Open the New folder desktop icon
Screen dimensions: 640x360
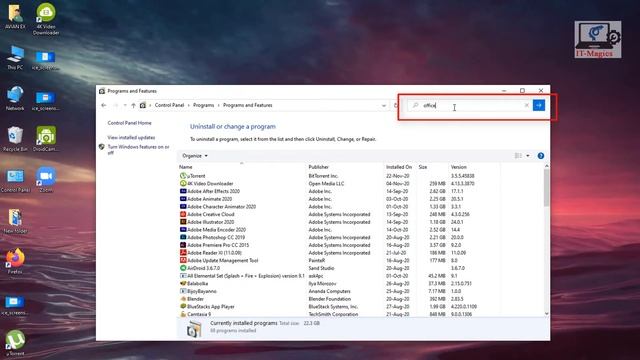(15, 221)
